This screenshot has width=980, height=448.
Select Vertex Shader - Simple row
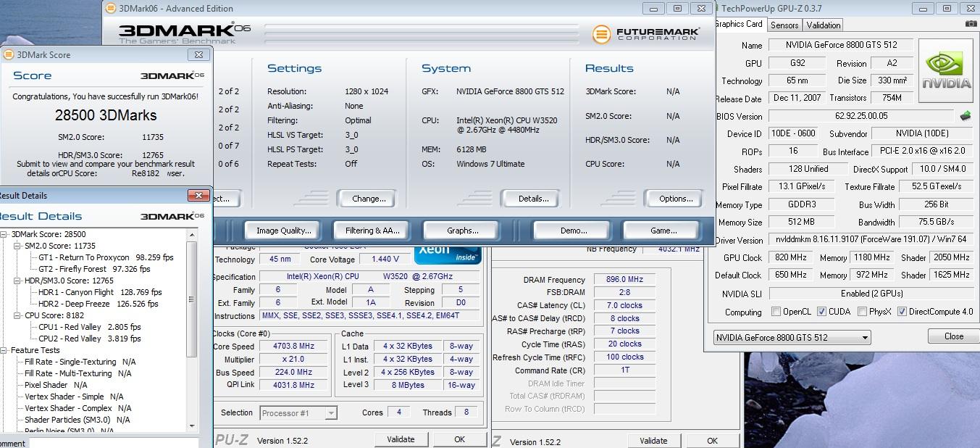tap(74, 397)
